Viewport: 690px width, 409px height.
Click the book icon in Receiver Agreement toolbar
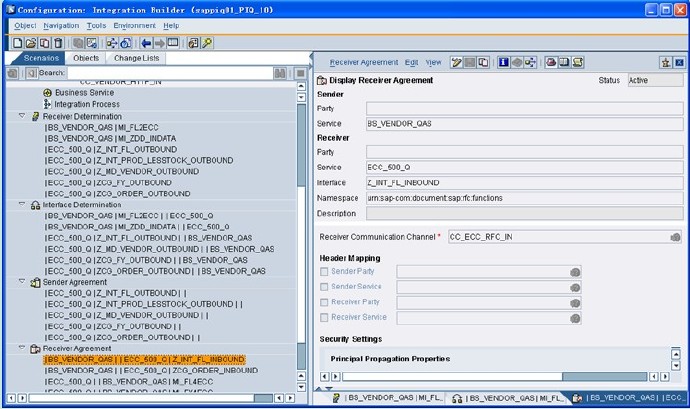[564, 63]
